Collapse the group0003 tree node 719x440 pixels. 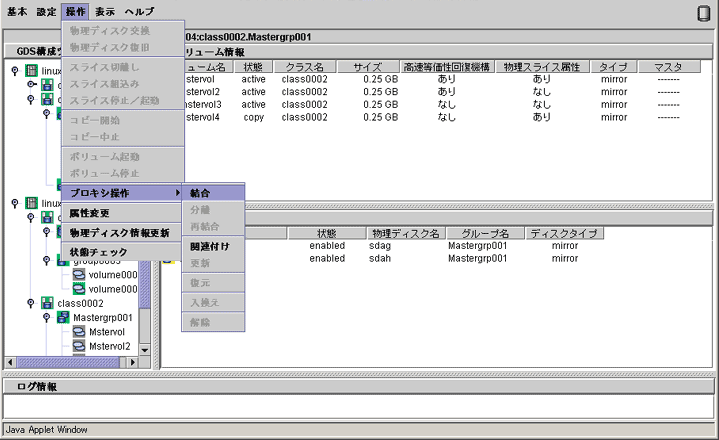(45, 260)
